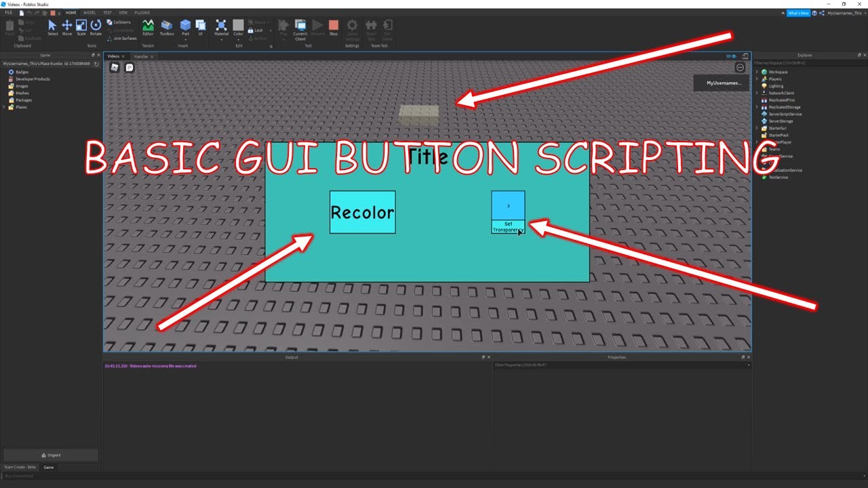Expand the Workspace node in Explorer
This screenshot has height=488, width=868.
click(x=757, y=72)
